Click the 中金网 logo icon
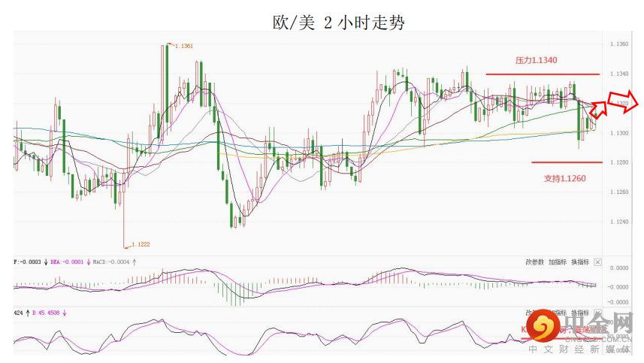The height and width of the screenshot is (363, 644). (x=543, y=326)
